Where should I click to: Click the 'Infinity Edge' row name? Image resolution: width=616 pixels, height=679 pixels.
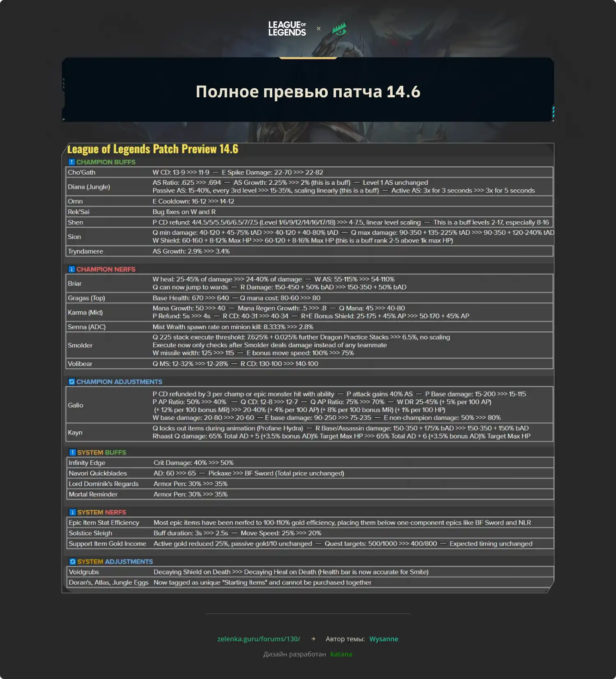click(87, 463)
